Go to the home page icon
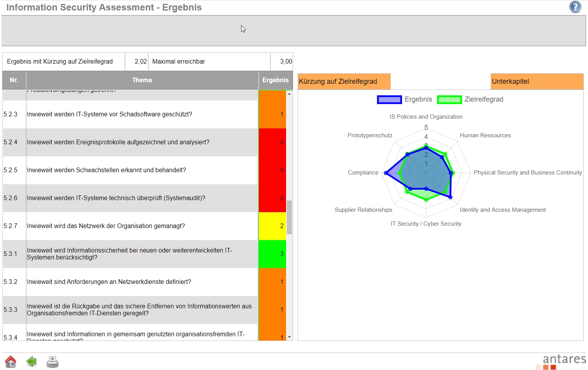 (x=10, y=361)
